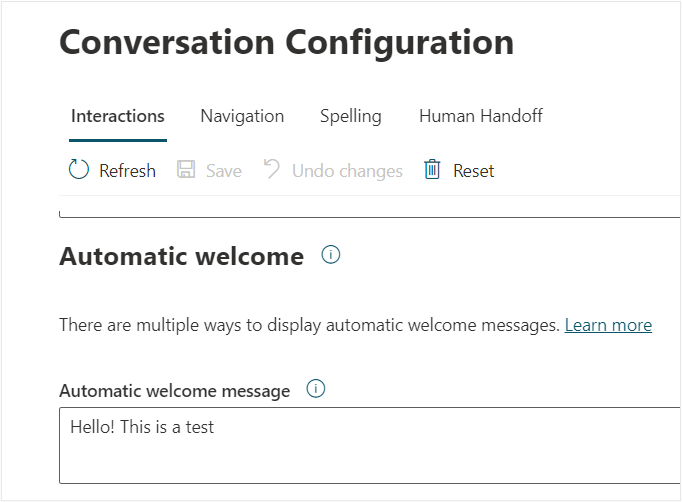Click the Reset button label
Image resolution: width=682 pixels, height=502 pixels.
(474, 171)
